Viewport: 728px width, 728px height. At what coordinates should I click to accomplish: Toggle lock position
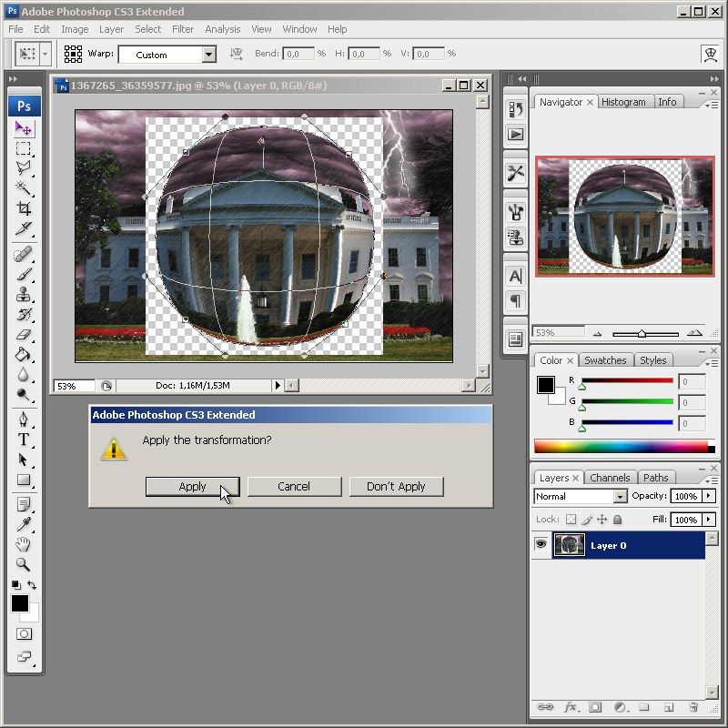(x=602, y=520)
